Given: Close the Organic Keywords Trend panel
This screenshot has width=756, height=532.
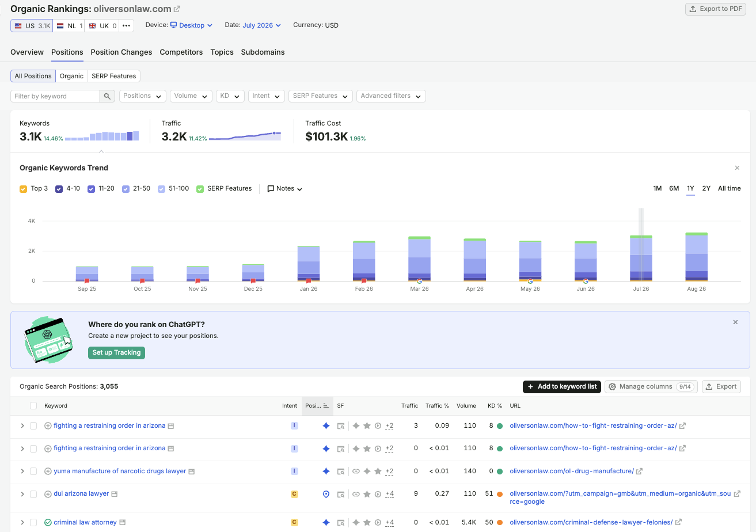Looking at the screenshot, I should [737, 168].
